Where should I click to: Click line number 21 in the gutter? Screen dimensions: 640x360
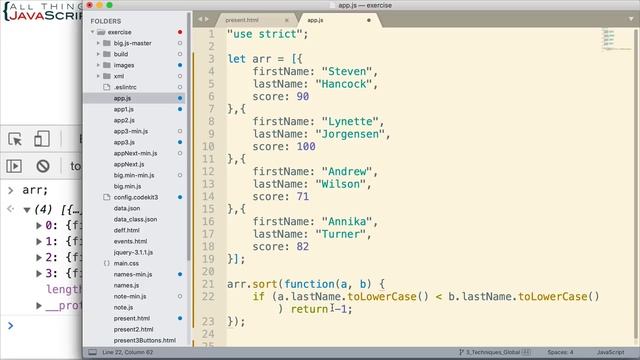[x=208, y=284]
